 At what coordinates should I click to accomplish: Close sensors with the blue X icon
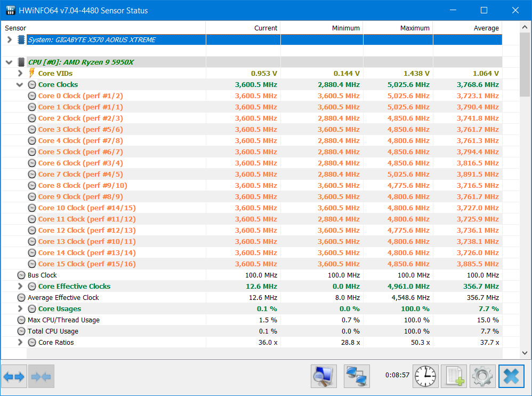[511, 376]
